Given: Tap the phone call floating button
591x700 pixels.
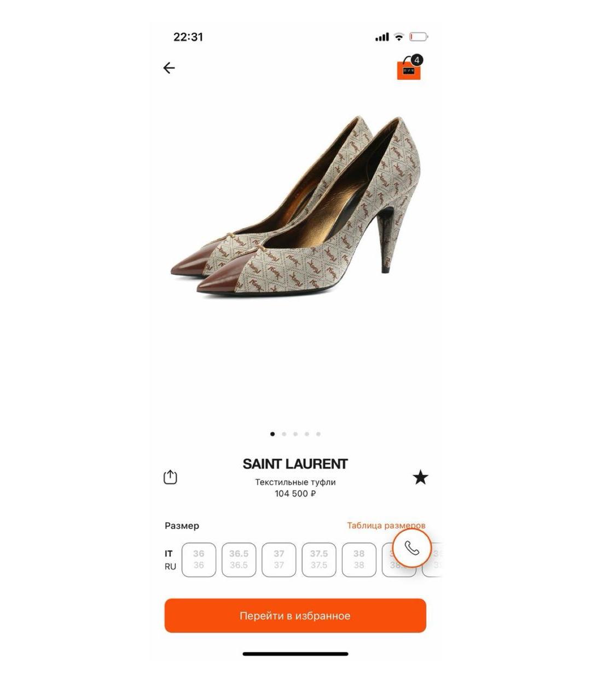Looking at the screenshot, I should (x=412, y=548).
